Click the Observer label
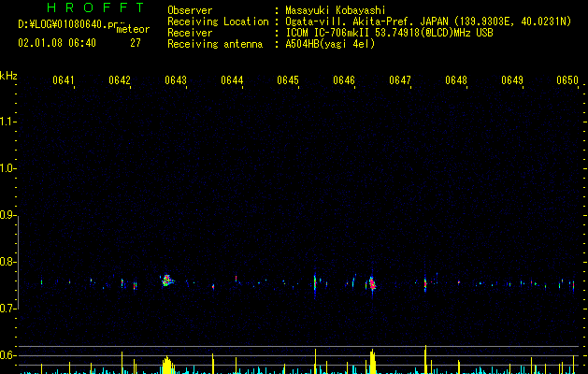Viewport: 588px width, 374px height. 190,10
